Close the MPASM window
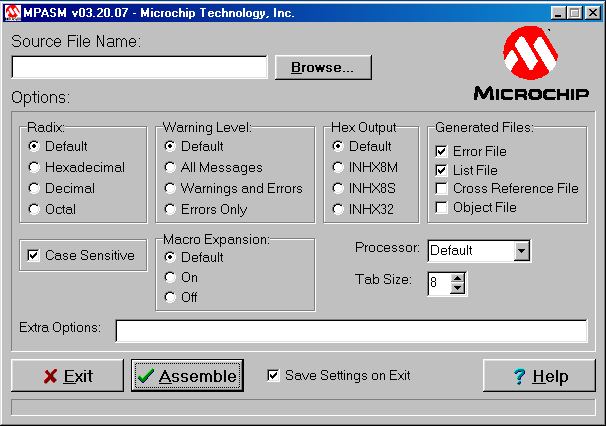Viewport: 606px width, 426px height. tap(593, 13)
